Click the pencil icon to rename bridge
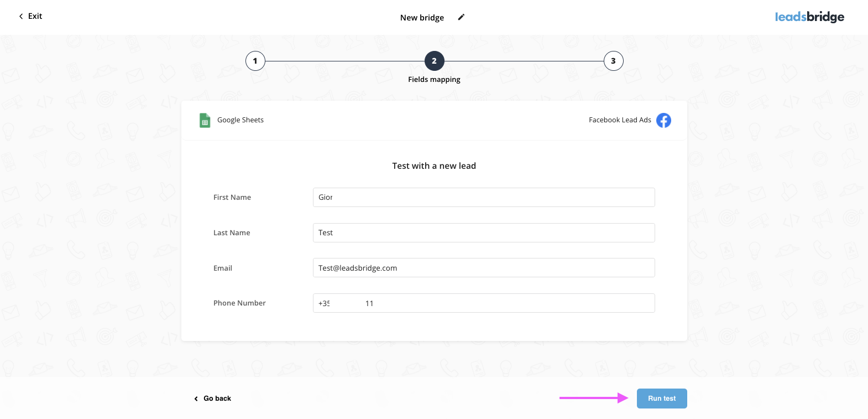 [x=461, y=17]
